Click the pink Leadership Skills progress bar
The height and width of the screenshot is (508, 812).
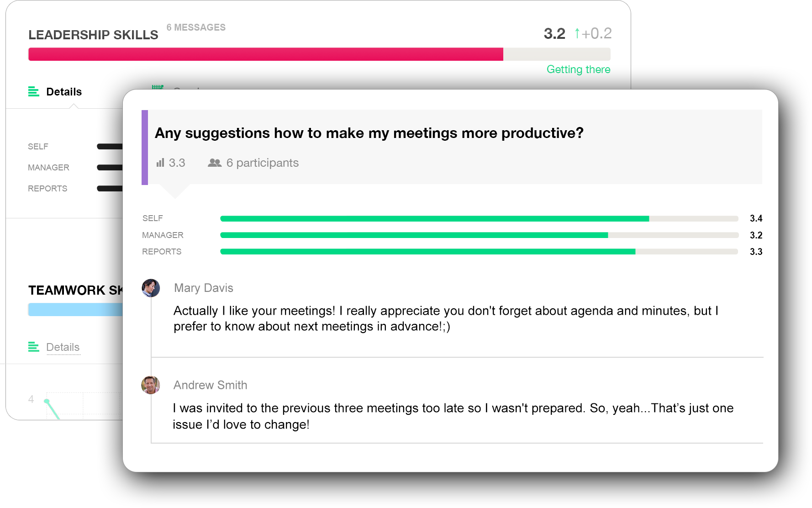click(265, 54)
